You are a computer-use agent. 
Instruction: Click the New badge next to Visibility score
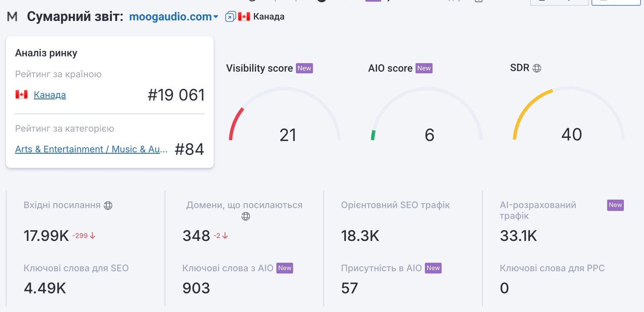304,68
